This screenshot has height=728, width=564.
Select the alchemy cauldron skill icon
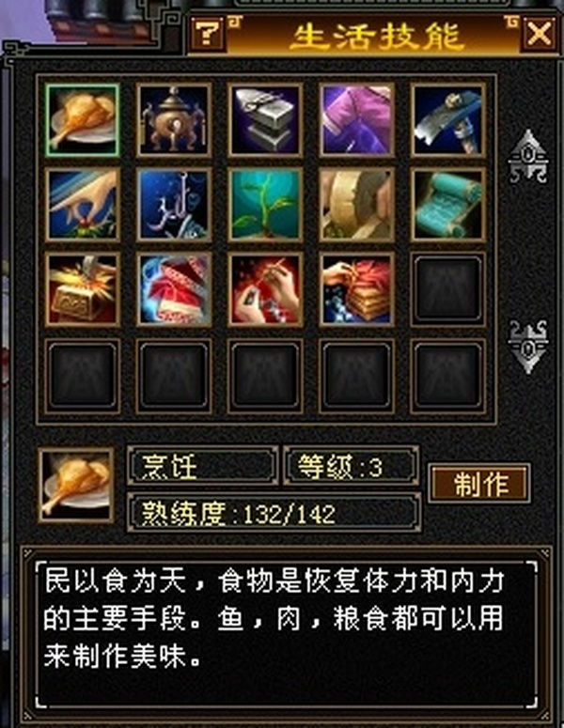tap(174, 120)
